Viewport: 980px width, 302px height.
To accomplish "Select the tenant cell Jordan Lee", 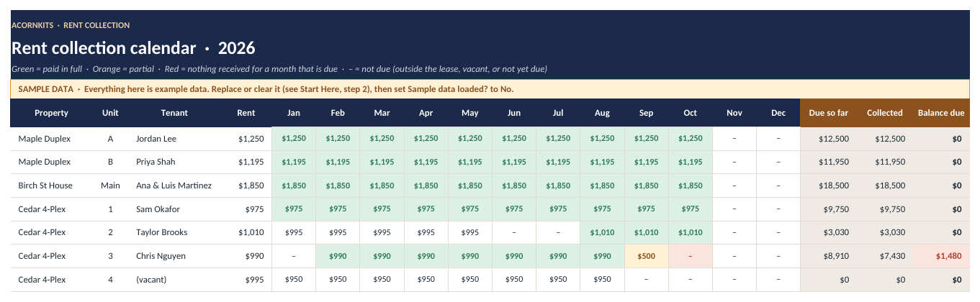I will click(x=174, y=139).
